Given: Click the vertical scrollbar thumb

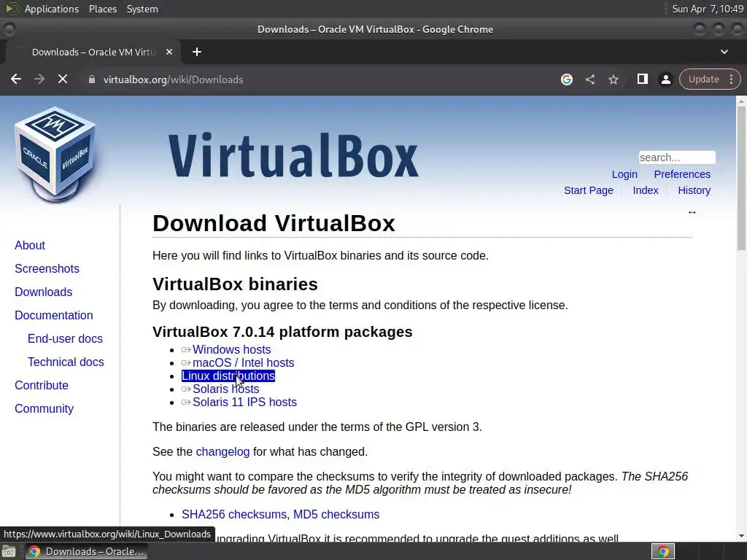Looking at the screenshot, I should tap(741, 177).
